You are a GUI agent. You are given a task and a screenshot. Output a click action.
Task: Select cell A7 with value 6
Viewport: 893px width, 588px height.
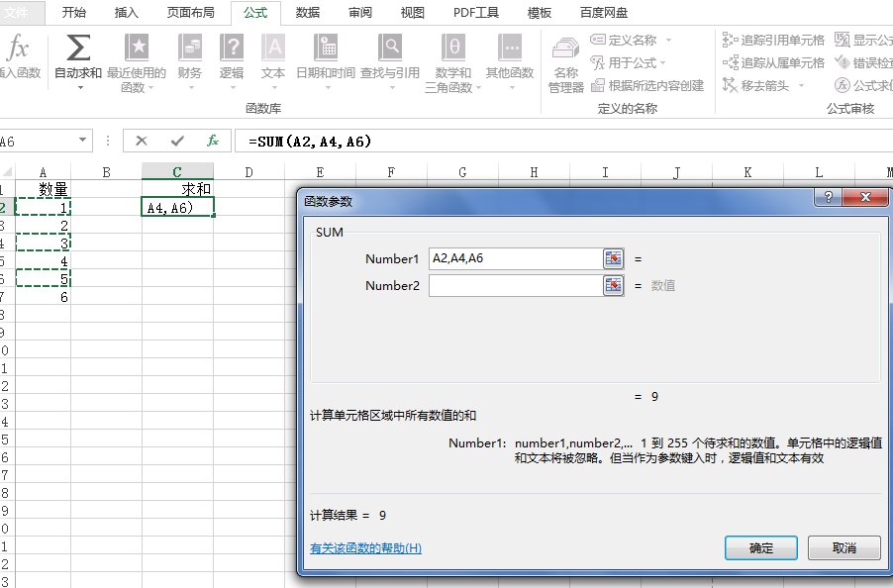point(43,297)
